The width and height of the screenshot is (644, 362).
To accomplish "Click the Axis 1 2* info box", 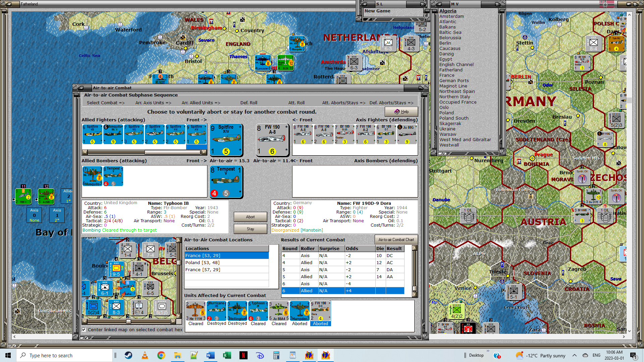I will pyautogui.click(x=57, y=215).
